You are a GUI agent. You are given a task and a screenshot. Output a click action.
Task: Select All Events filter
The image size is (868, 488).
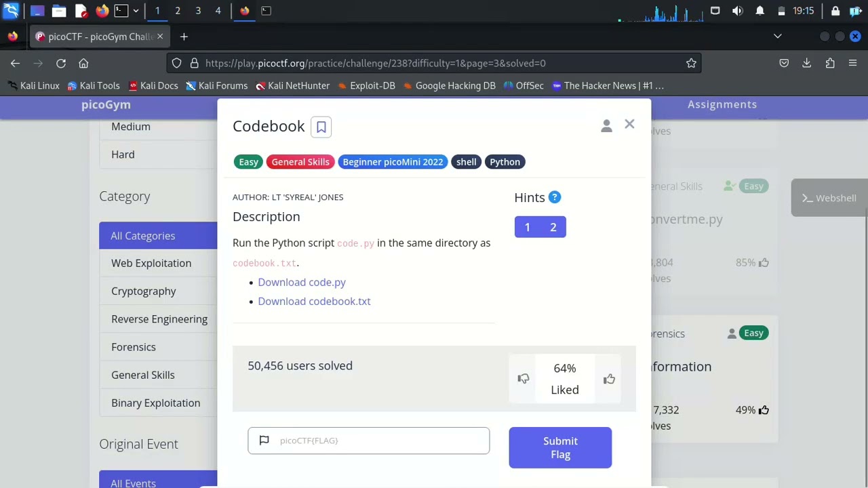158,479
